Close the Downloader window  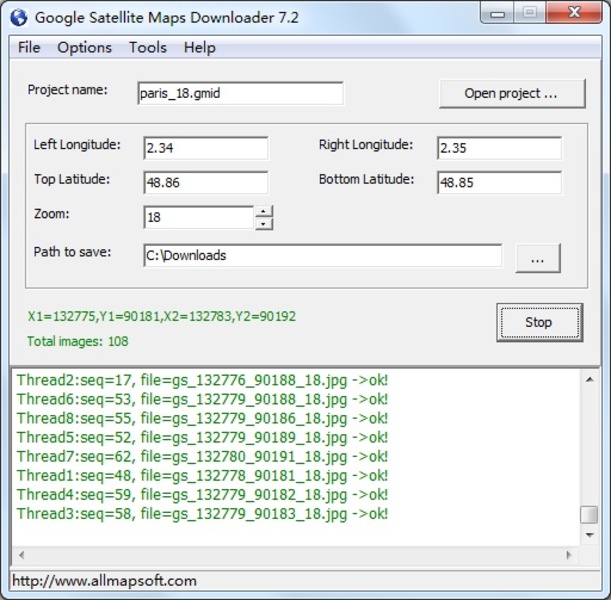(x=574, y=13)
